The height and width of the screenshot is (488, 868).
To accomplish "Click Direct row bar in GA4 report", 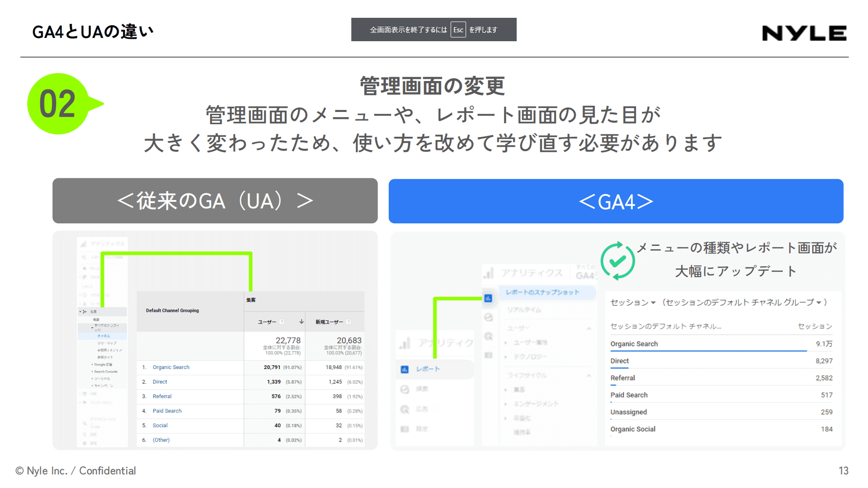I will click(x=619, y=368).
